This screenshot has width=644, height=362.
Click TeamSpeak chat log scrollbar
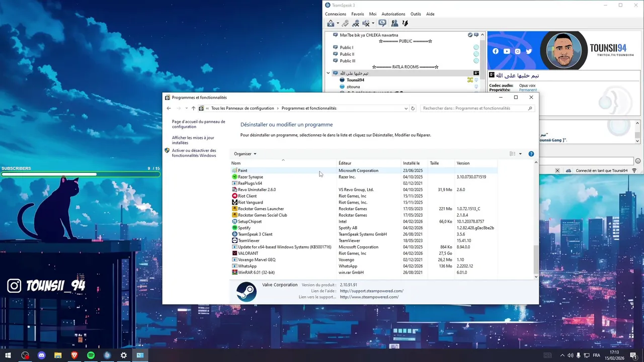(637, 135)
